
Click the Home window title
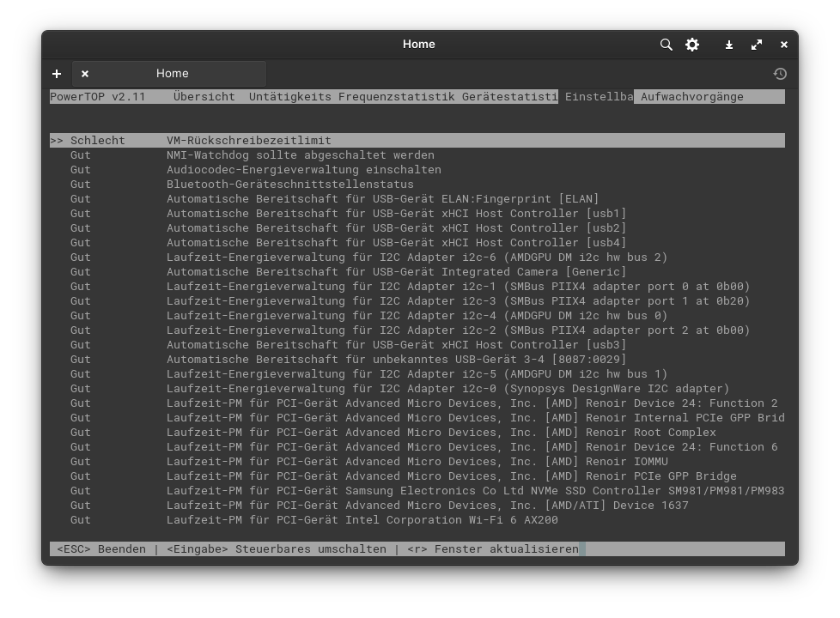[419, 45]
